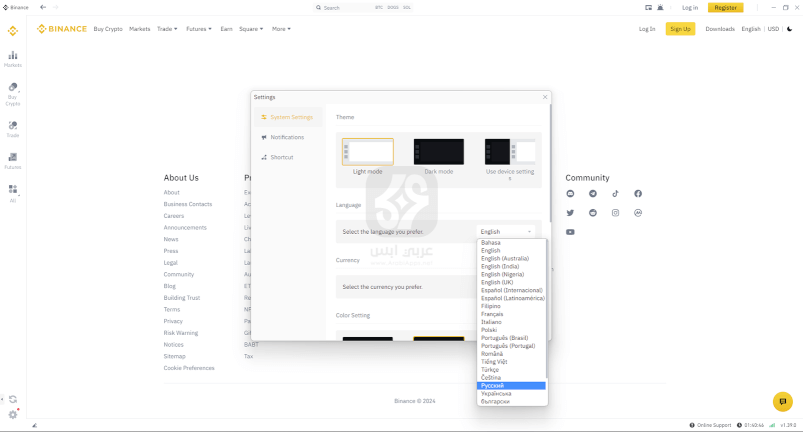Choose Italiano from language list
Image resolution: width=803 pixels, height=432 pixels.
point(511,322)
